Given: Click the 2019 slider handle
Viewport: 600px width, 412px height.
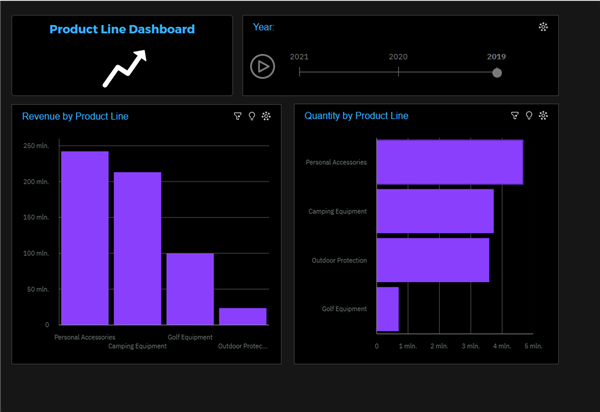Looking at the screenshot, I should pos(497,72).
